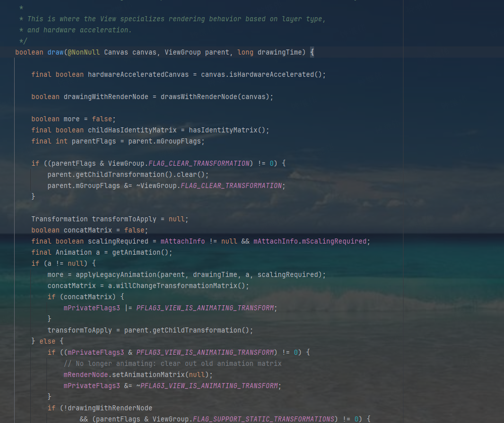Click the applyLegacyAnimation method call
504x423 pixels.
pyautogui.click(x=116, y=275)
